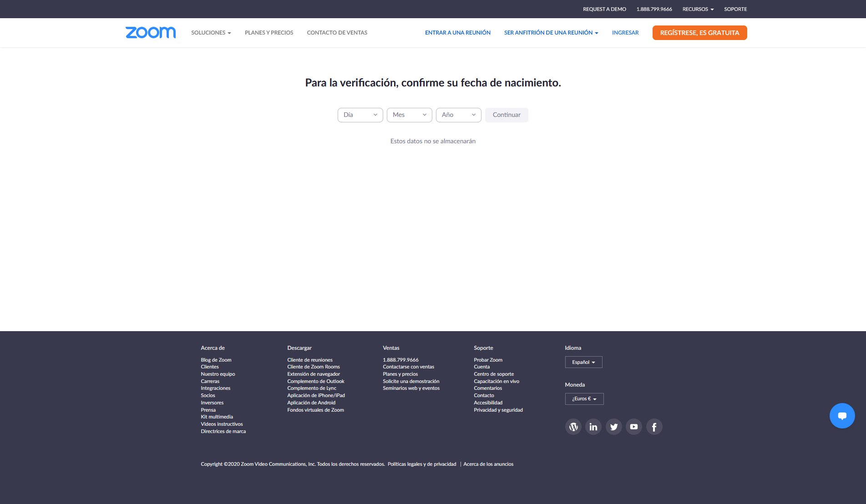Open the Twitter social icon
The height and width of the screenshot is (504, 866).
[x=614, y=427]
